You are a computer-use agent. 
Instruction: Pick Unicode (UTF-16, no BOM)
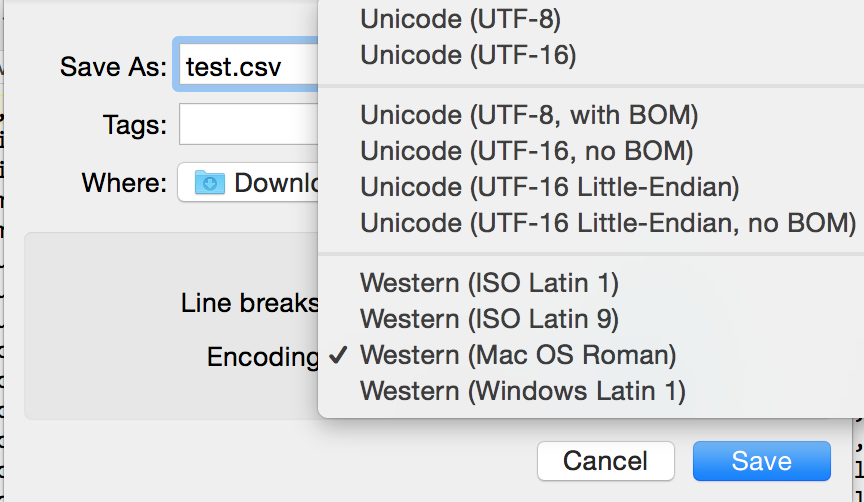point(591,151)
